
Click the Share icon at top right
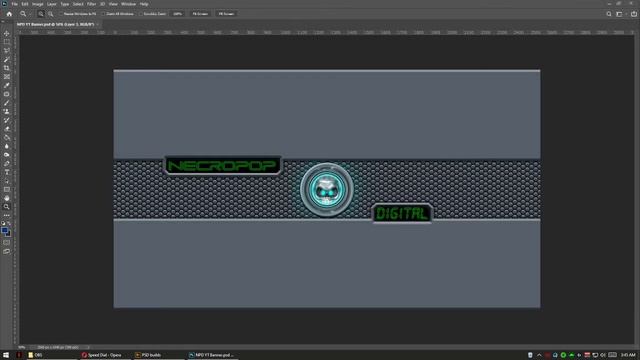click(634, 14)
